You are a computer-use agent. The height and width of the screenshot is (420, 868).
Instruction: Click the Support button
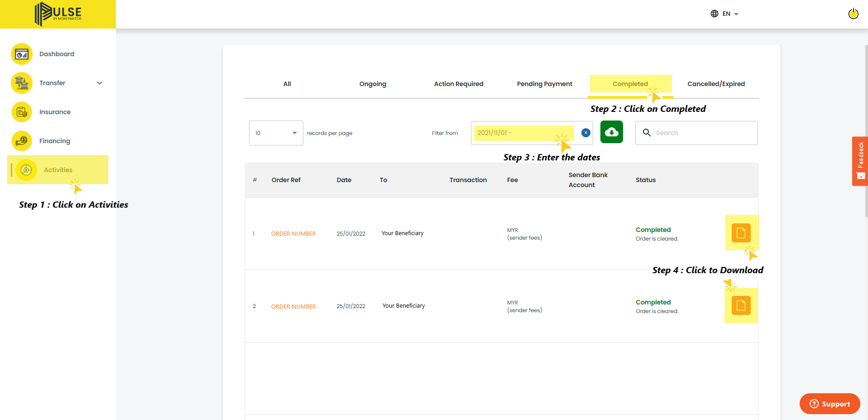[830, 404]
